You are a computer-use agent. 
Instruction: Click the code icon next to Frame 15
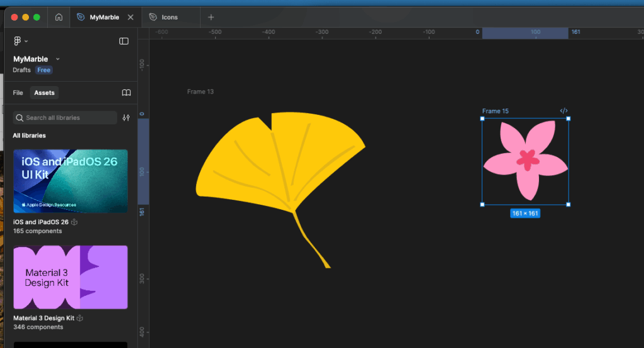563,111
